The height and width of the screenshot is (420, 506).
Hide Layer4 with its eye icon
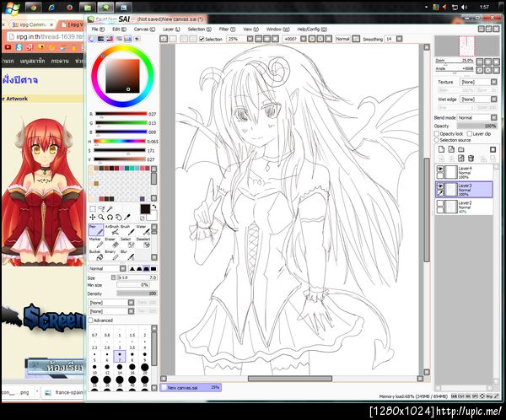click(x=440, y=169)
